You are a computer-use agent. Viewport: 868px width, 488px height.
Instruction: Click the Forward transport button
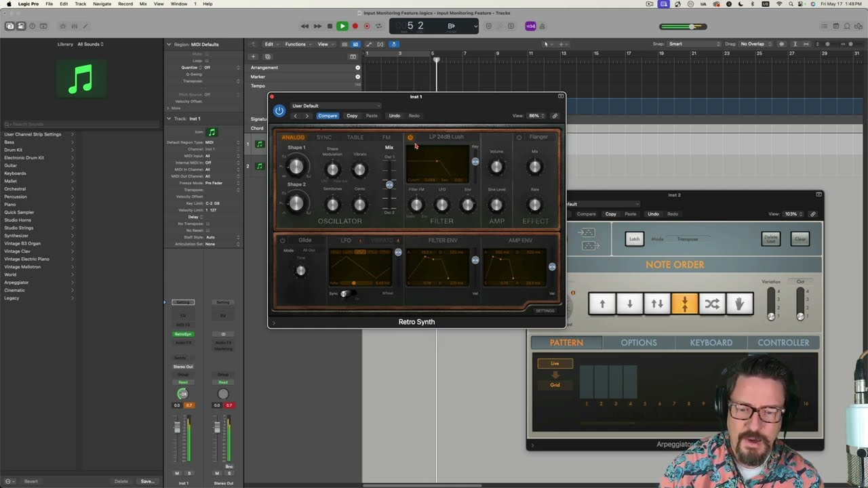(317, 26)
